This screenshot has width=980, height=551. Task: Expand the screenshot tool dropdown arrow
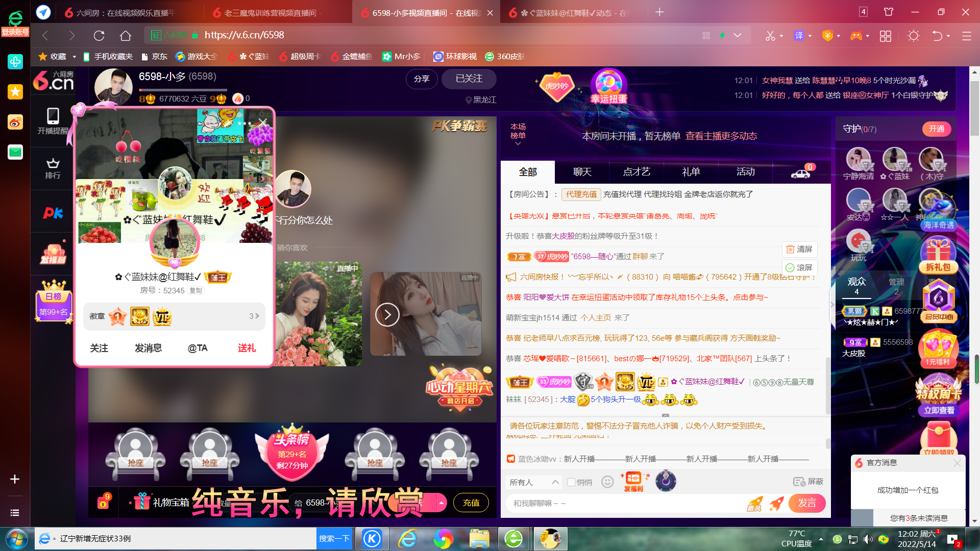(x=781, y=36)
